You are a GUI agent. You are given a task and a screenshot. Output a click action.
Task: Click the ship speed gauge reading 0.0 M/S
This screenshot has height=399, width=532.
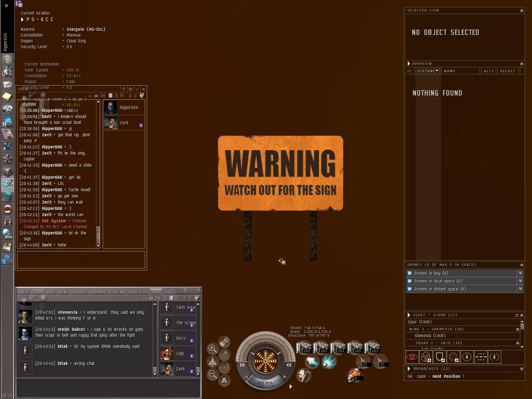(x=265, y=383)
